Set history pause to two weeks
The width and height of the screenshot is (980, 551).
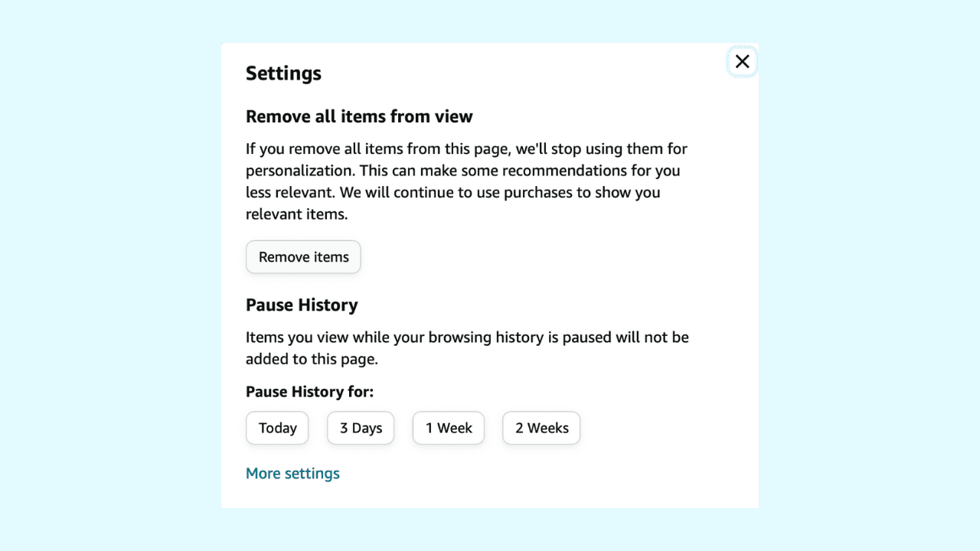click(541, 428)
